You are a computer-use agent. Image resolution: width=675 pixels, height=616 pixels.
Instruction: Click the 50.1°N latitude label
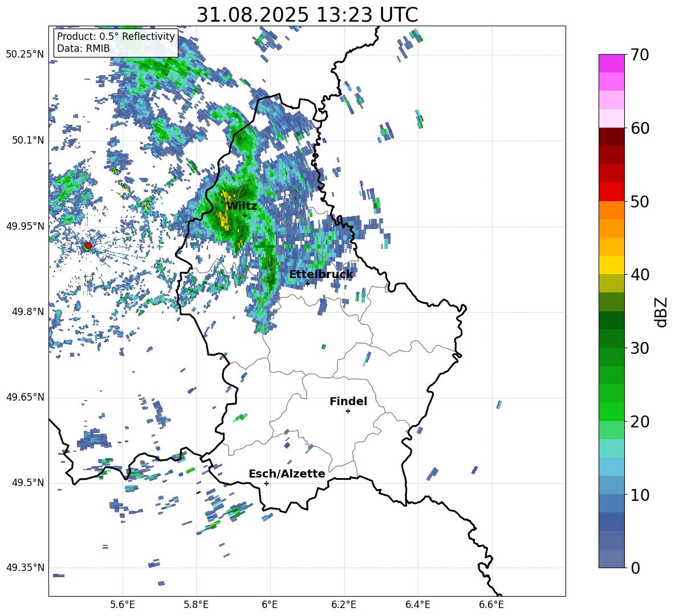point(28,141)
